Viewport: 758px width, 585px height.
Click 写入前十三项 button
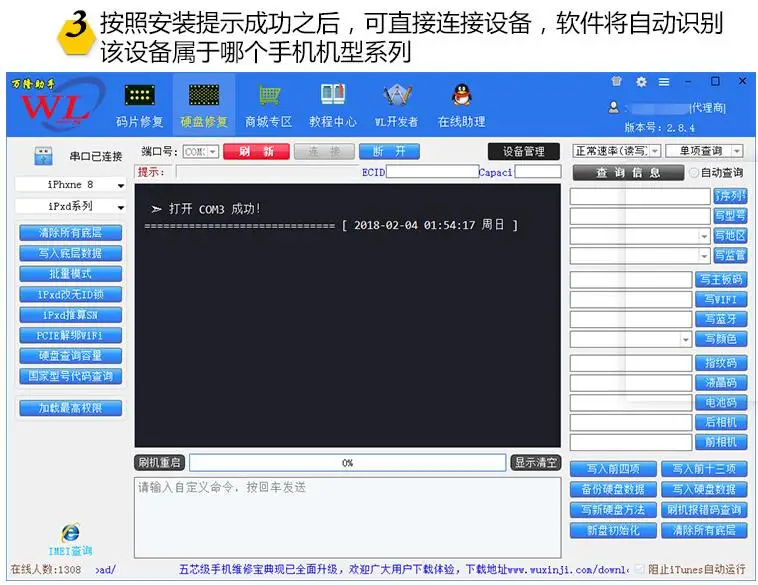704,469
